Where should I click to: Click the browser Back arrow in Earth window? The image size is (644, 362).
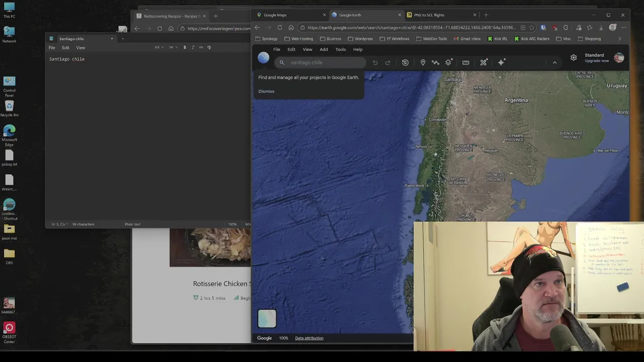257,28
